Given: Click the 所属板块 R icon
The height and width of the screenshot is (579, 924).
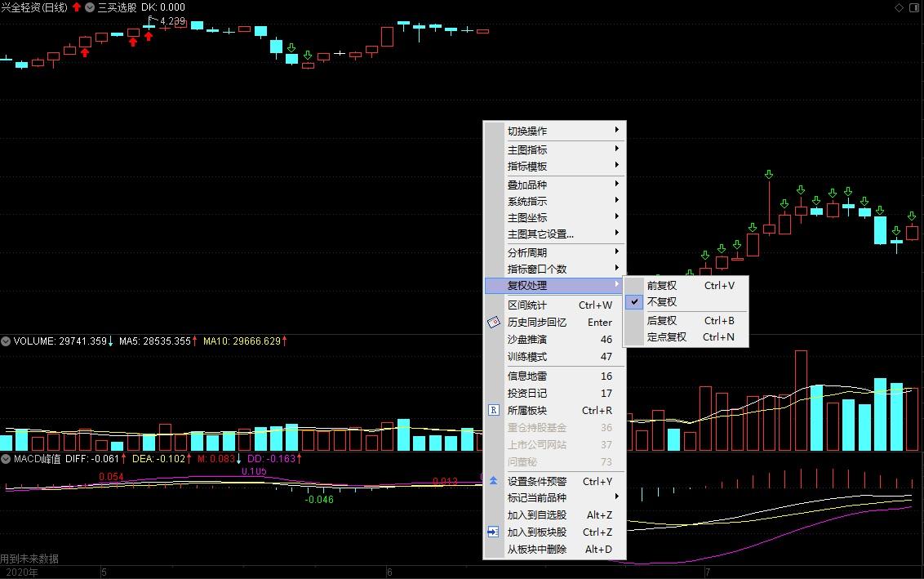Looking at the screenshot, I should pos(493,410).
